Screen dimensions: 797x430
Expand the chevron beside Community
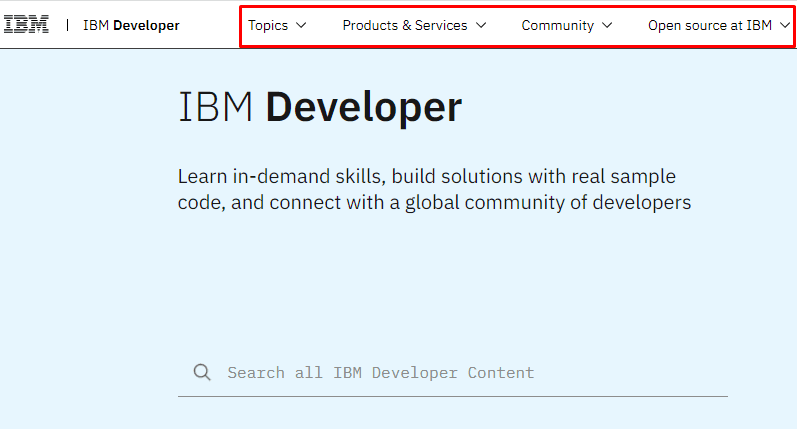(x=608, y=25)
